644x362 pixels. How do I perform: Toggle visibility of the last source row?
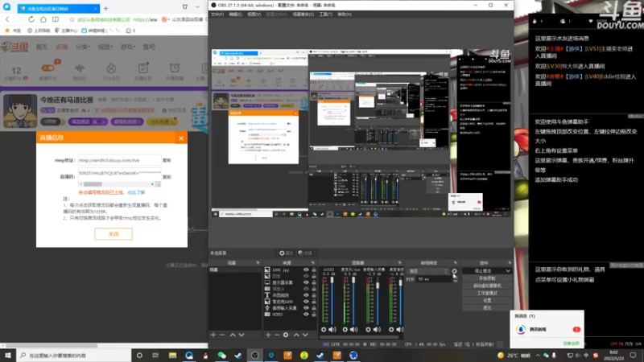pyautogui.click(x=306, y=314)
